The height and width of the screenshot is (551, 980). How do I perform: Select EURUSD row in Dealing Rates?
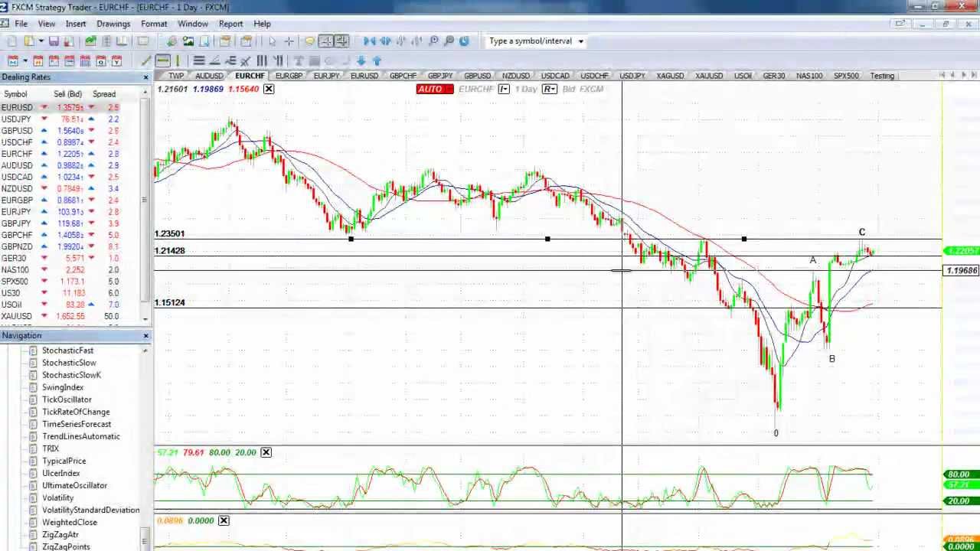70,107
